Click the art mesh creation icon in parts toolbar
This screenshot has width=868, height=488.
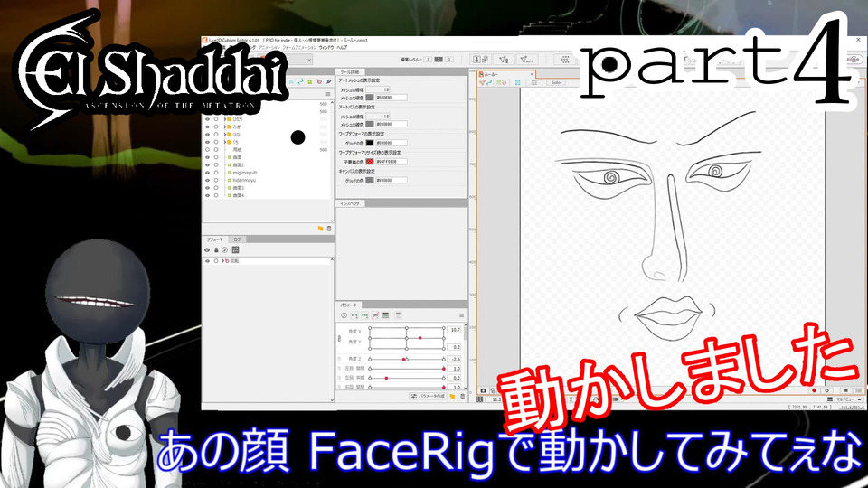point(292,81)
